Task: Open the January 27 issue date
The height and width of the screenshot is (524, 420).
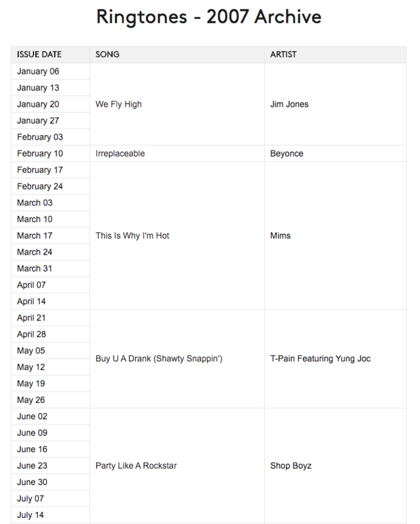Action: coord(38,121)
